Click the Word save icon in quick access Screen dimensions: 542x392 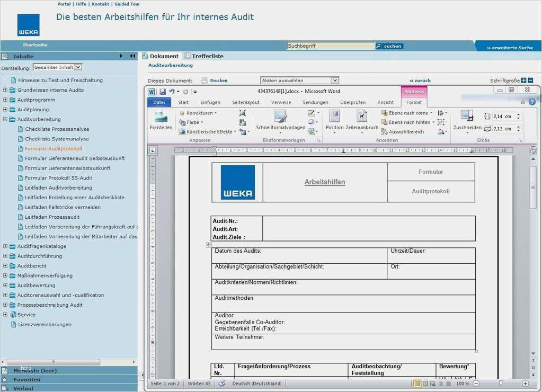[x=163, y=92]
